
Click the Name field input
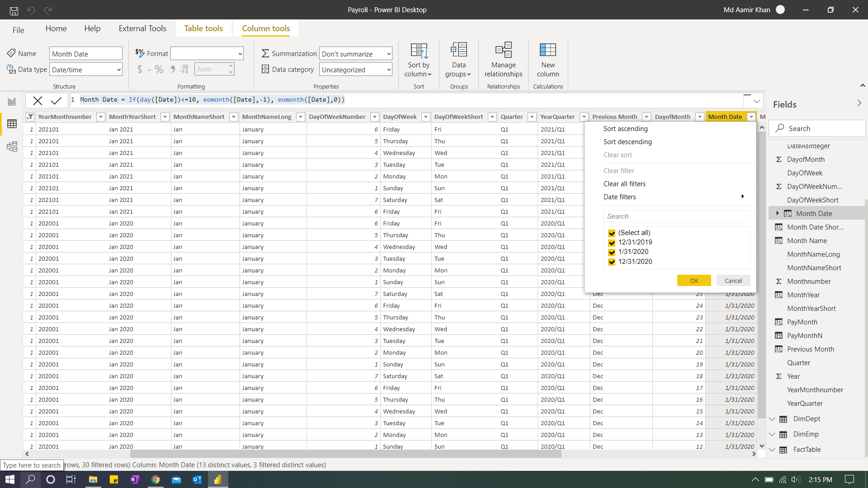tap(86, 54)
